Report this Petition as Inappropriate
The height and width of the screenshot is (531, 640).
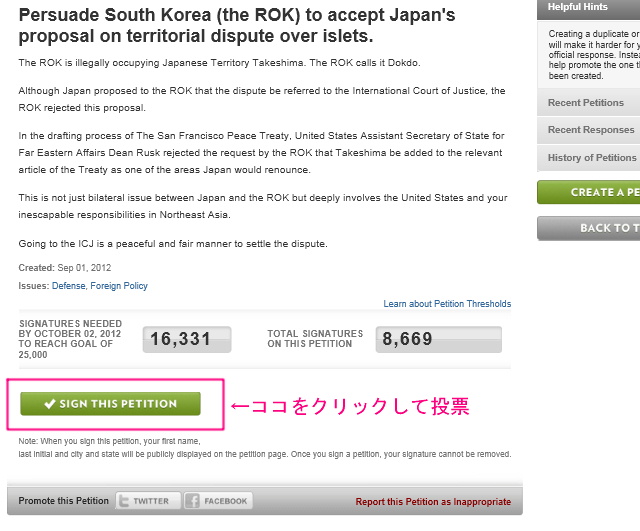pyautogui.click(x=433, y=502)
